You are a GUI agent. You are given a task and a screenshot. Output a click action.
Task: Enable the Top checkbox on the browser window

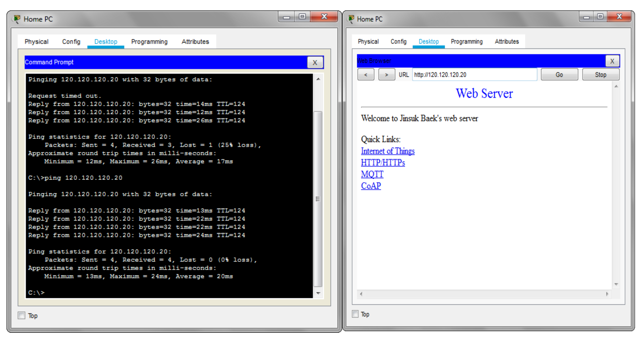(355, 314)
